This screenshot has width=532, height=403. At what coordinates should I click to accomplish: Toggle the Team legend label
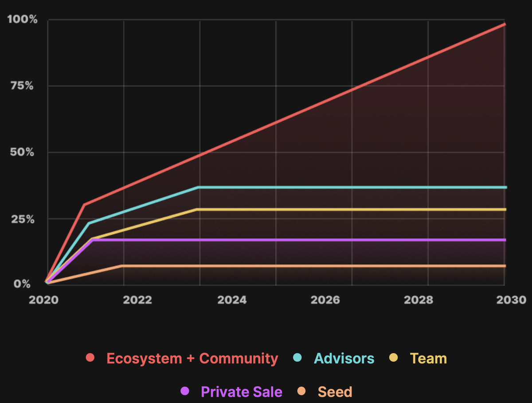pyautogui.click(x=428, y=358)
